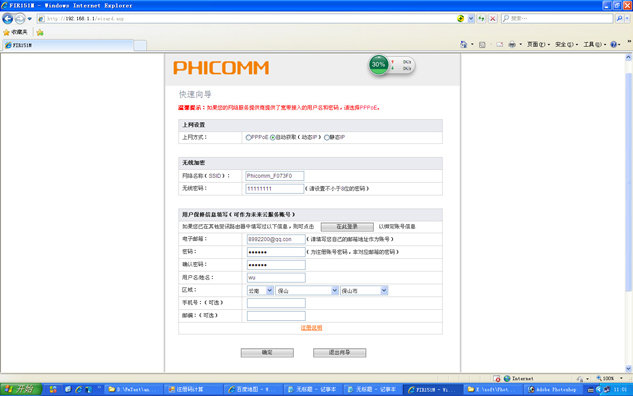The width and height of the screenshot is (633, 396).
Task: Click the refresh icon beside the address bar
Action: point(481,19)
